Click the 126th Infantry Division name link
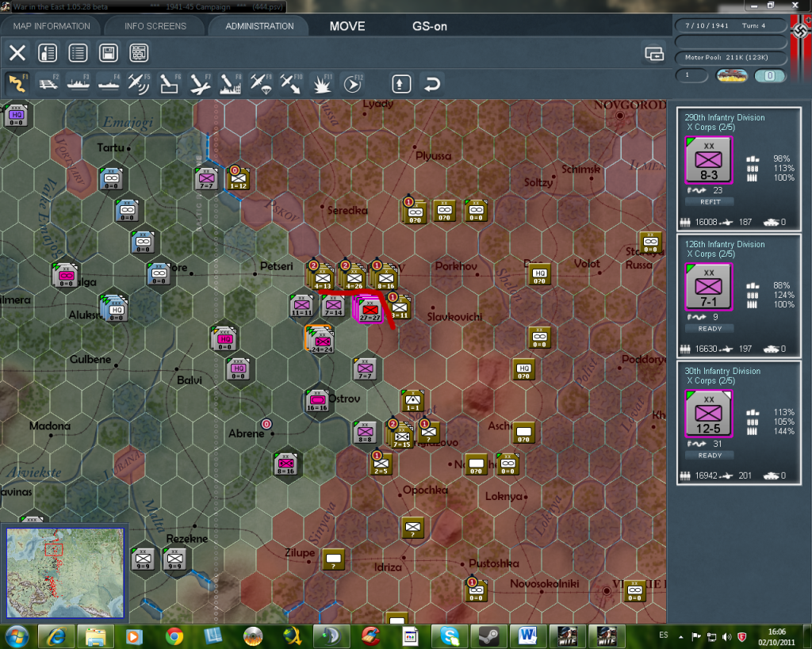The height and width of the screenshot is (649, 812). (x=725, y=244)
